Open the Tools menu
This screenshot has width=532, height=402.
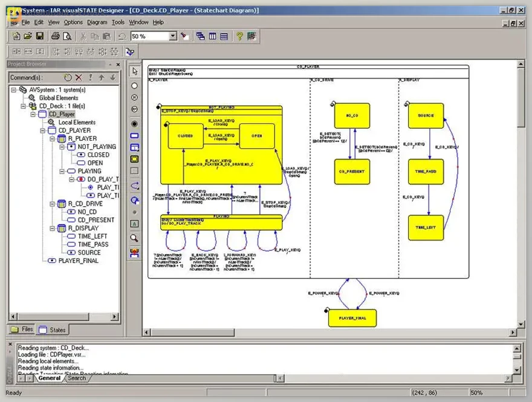pyautogui.click(x=118, y=22)
